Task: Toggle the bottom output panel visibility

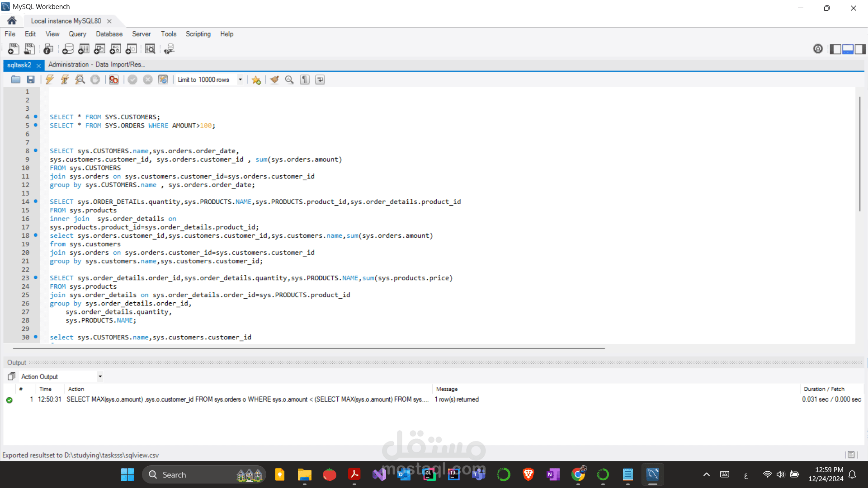Action: (x=848, y=49)
